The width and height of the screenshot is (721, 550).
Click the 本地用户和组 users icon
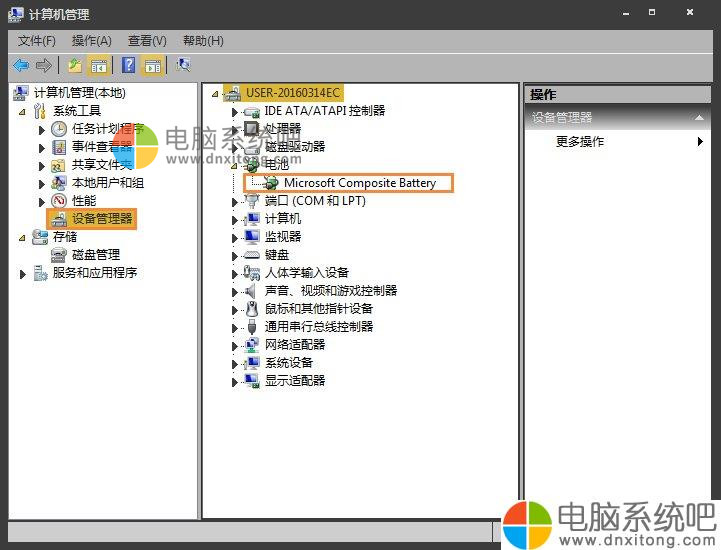point(59,183)
